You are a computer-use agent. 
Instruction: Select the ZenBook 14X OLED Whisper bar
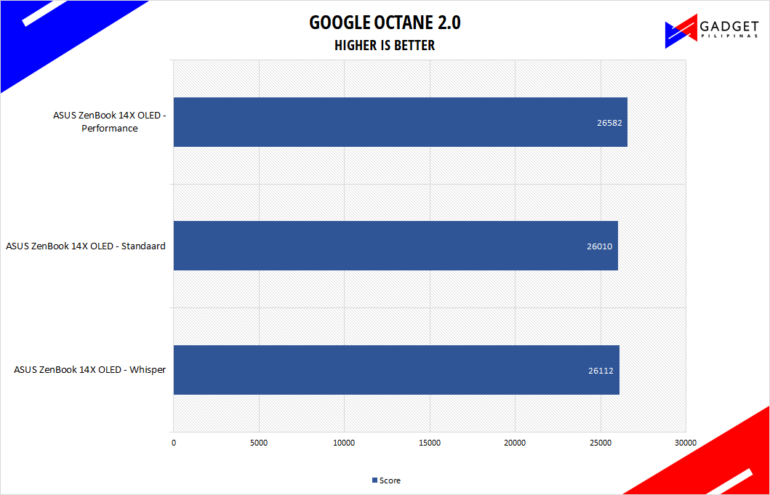point(396,369)
